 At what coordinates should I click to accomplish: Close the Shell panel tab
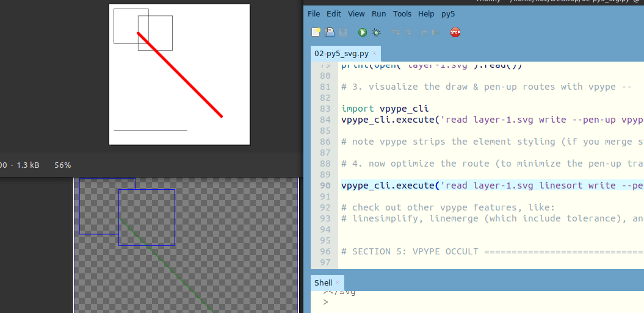tap(338, 282)
